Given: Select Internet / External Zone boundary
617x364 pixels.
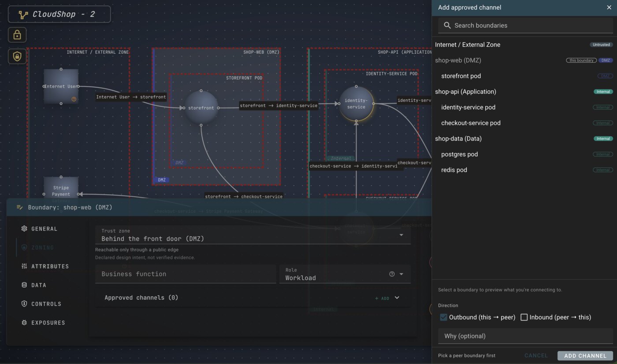Looking at the screenshot, I should point(524,45).
